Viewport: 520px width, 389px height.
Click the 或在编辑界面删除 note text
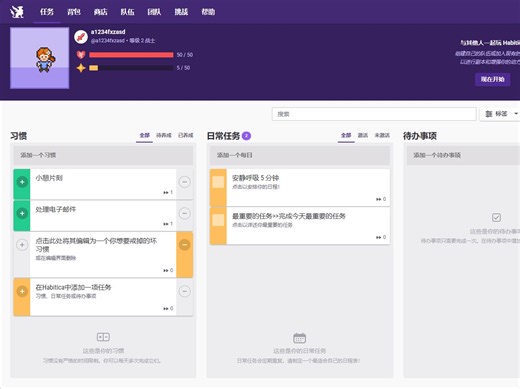point(56,258)
